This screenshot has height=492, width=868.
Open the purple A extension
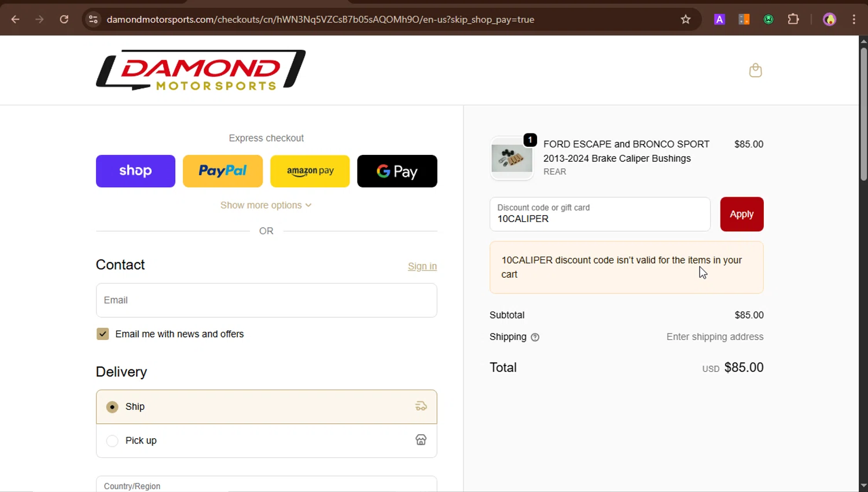tap(719, 19)
